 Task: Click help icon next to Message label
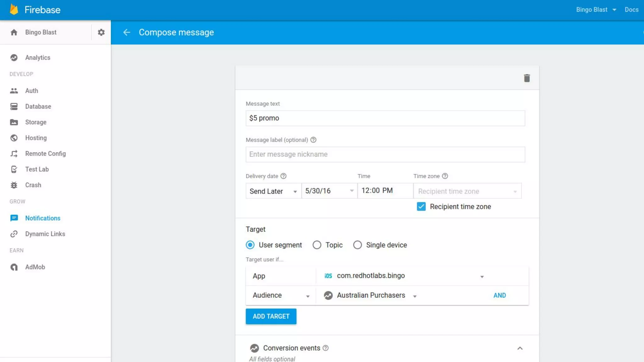coord(313,140)
